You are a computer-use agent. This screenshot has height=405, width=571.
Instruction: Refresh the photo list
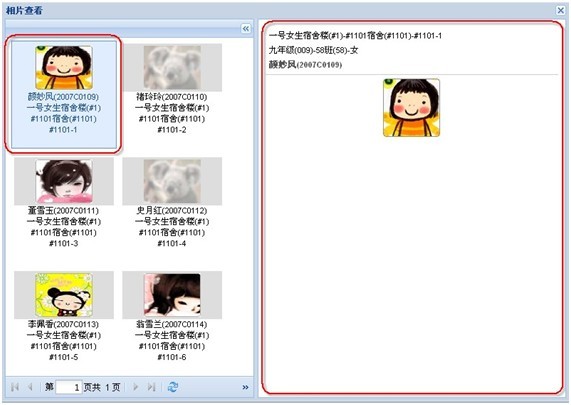[x=173, y=387]
